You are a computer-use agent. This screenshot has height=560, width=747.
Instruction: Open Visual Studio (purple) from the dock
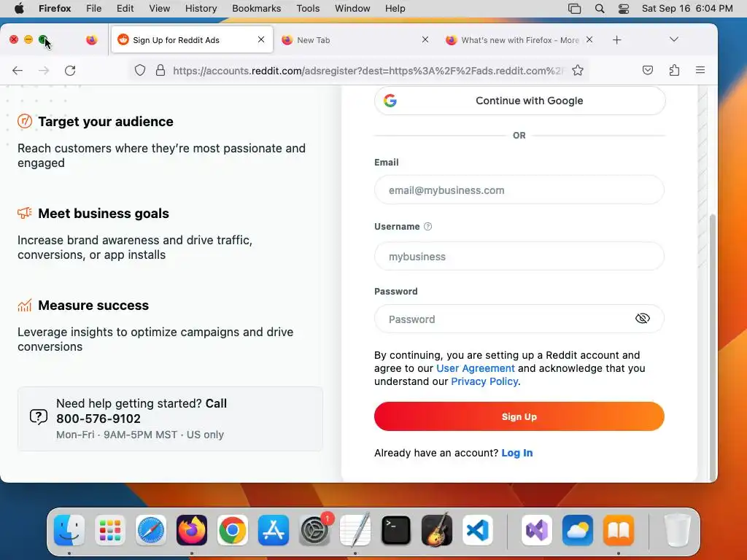[537, 529]
